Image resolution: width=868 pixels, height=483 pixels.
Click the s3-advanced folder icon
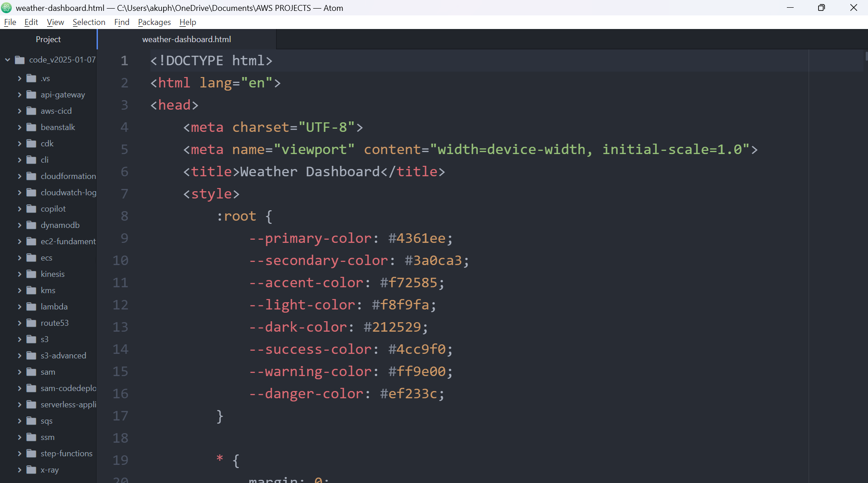pos(31,356)
